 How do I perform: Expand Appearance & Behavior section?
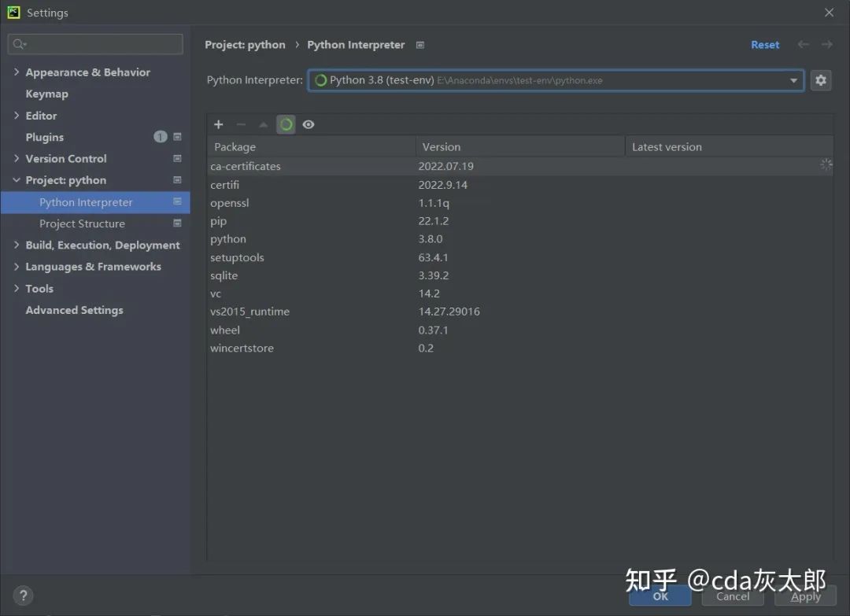[x=17, y=72]
